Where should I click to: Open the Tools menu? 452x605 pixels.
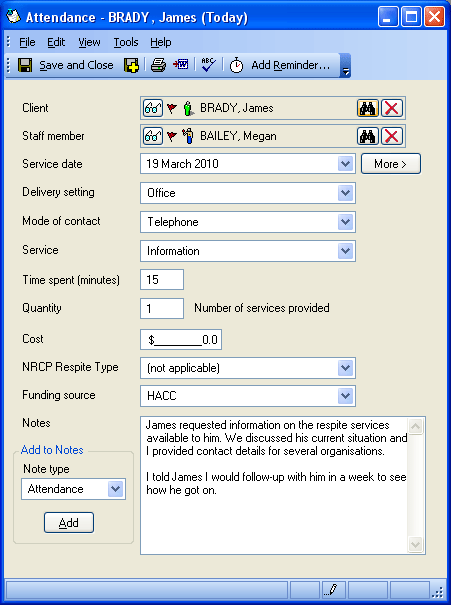[126, 42]
